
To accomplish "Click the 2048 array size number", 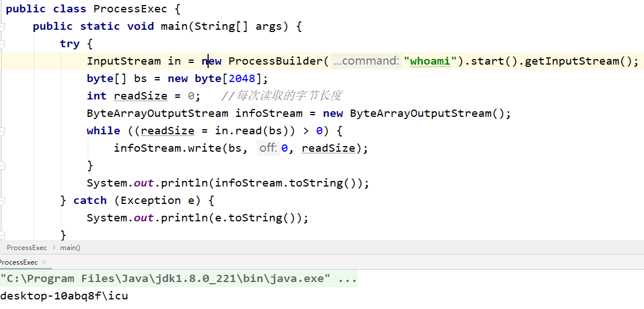I will [x=242, y=79].
